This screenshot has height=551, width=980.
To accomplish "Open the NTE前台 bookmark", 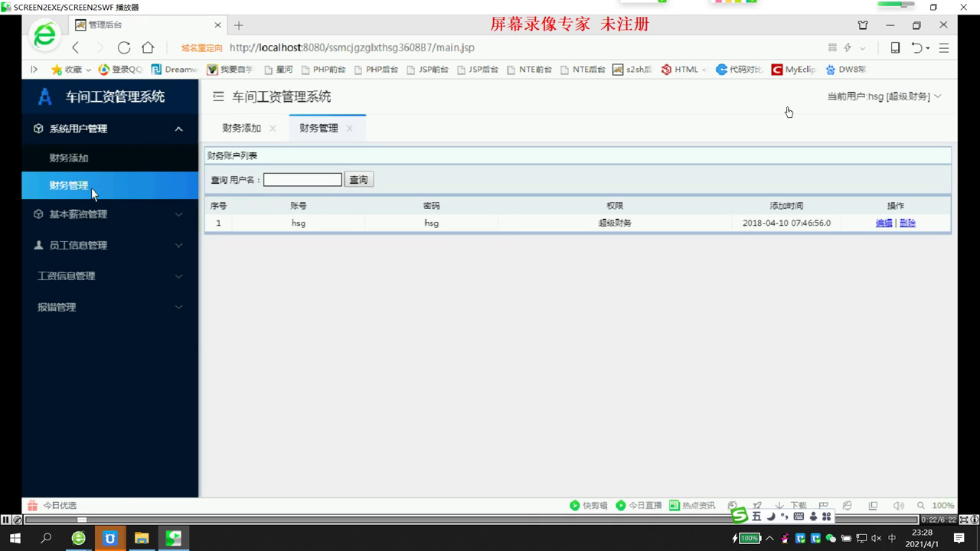I will (x=529, y=70).
